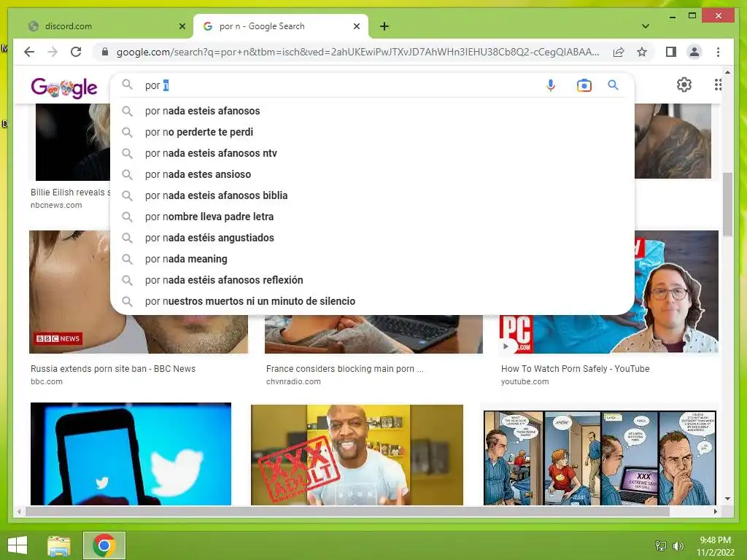Open the taskbar clock showing 9:48 PM
The image size is (747, 560).
[716, 545]
